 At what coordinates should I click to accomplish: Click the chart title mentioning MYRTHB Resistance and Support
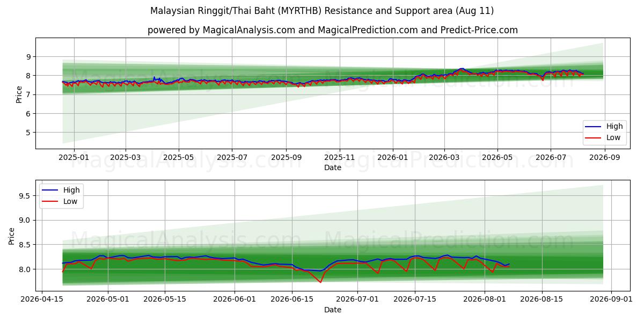pyautogui.click(x=322, y=11)
